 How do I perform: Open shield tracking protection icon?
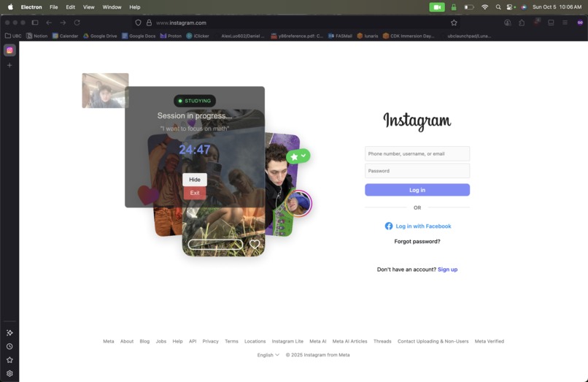click(138, 23)
